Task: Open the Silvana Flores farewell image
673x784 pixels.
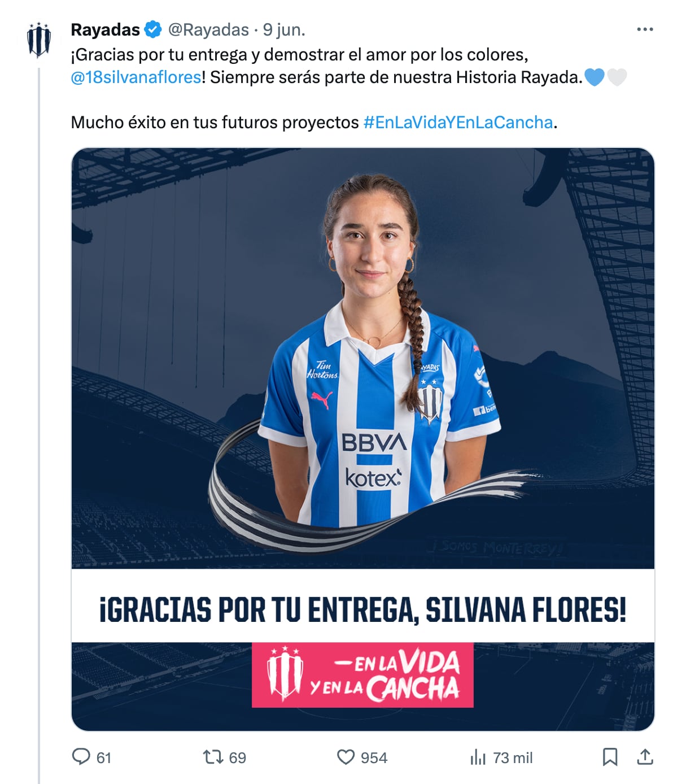Action: click(x=362, y=439)
